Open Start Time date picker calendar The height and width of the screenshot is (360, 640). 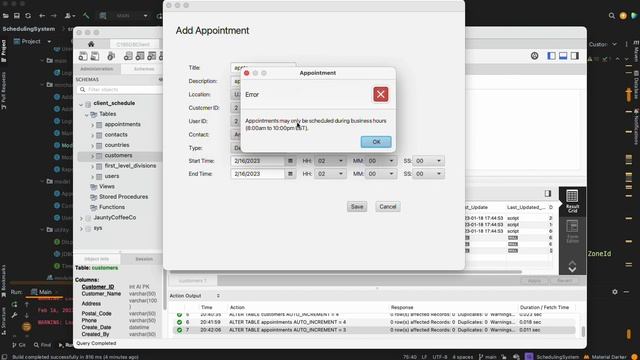click(x=290, y=161)
